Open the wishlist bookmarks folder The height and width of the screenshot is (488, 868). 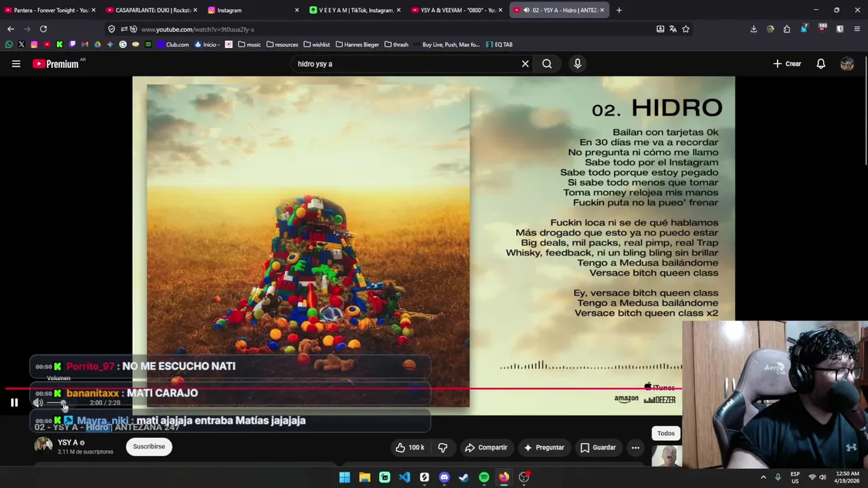317,45
